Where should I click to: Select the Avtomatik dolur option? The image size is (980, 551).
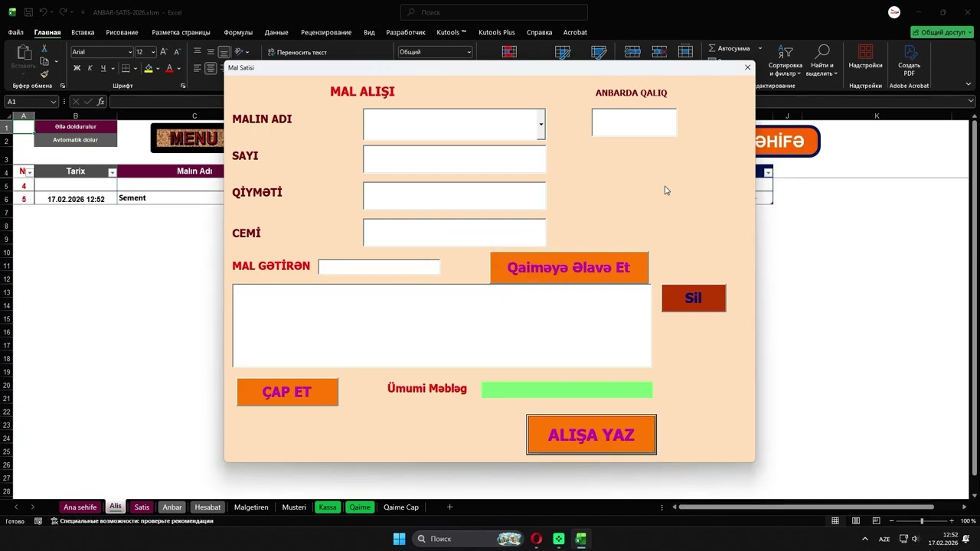(76, 140)
